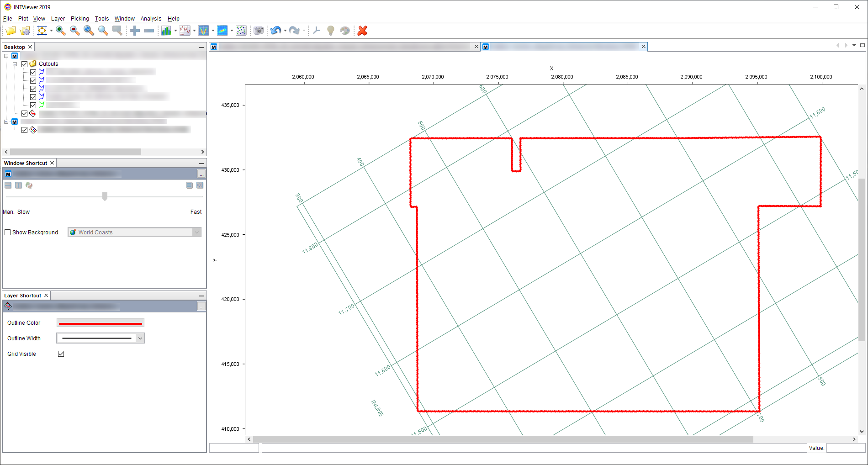Click the rubber-band zoom rectangle icon
This screenshot has height=465, width=868.
click(x=117, y=31)
